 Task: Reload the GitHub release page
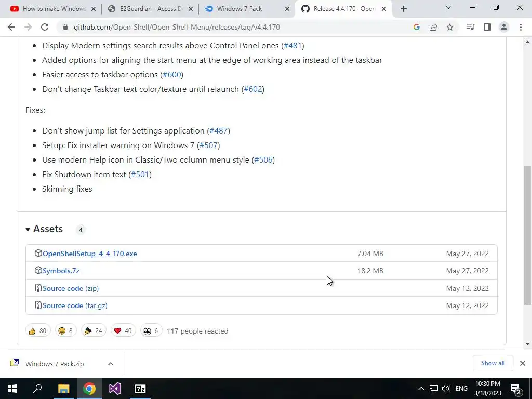coord(45,27)
